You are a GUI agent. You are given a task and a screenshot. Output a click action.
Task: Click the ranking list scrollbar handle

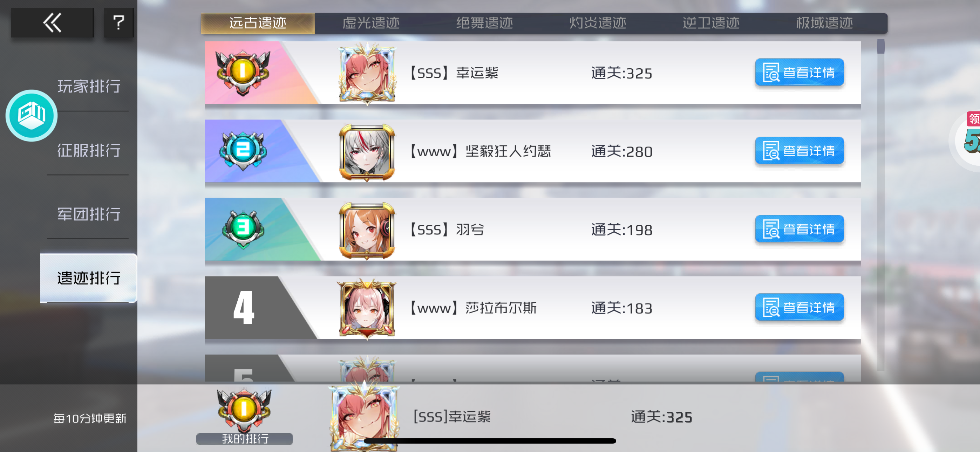coord(881,47)
